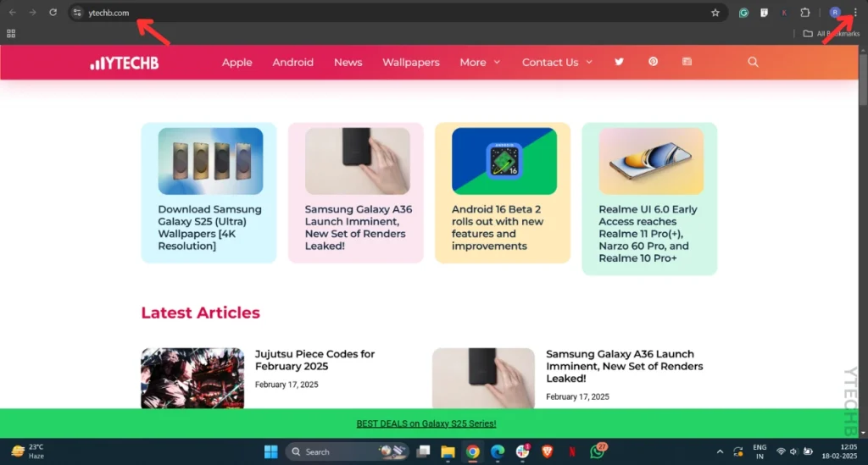Open Jujutsu Piece Codes thumbnail

[x=192, y=379]
